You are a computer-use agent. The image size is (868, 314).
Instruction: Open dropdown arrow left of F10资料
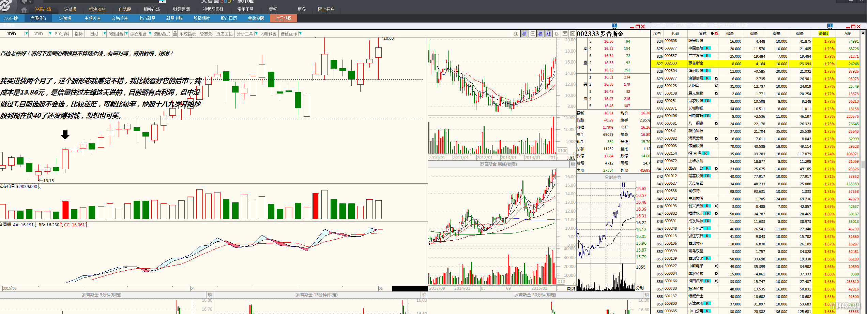50,34
